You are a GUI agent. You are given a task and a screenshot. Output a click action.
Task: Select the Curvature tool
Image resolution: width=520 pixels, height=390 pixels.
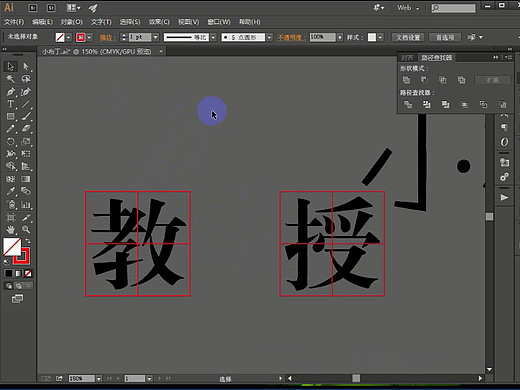pyautogui.click(x=26, y=91)
